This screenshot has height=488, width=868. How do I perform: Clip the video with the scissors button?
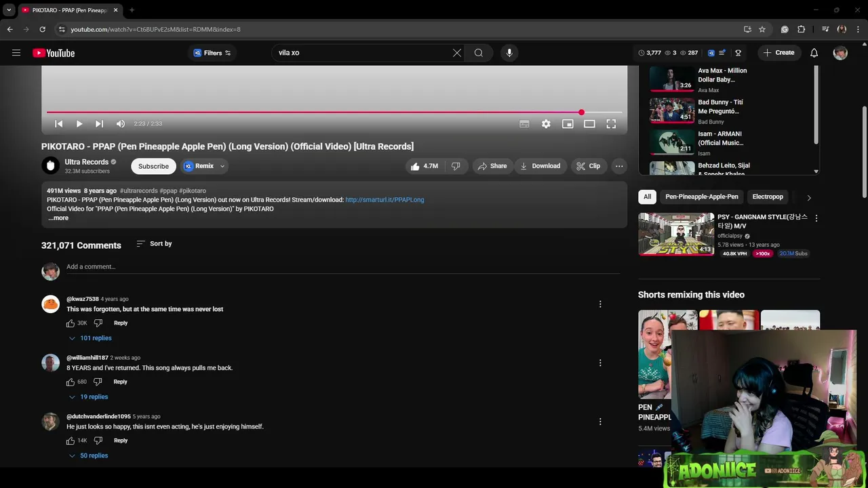[x=588, y=166]
